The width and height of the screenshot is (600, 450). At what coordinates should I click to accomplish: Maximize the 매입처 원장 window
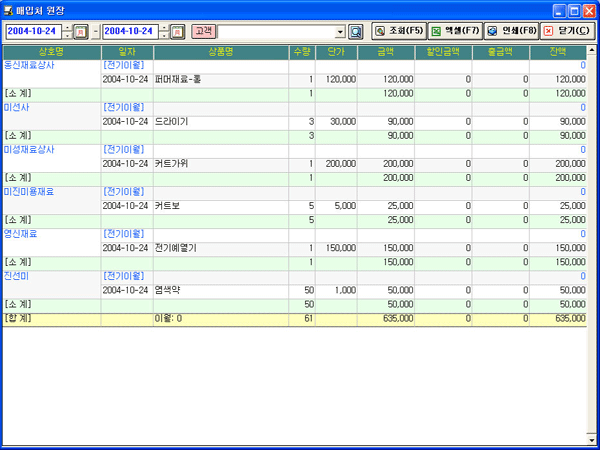(x=574, y=11)
